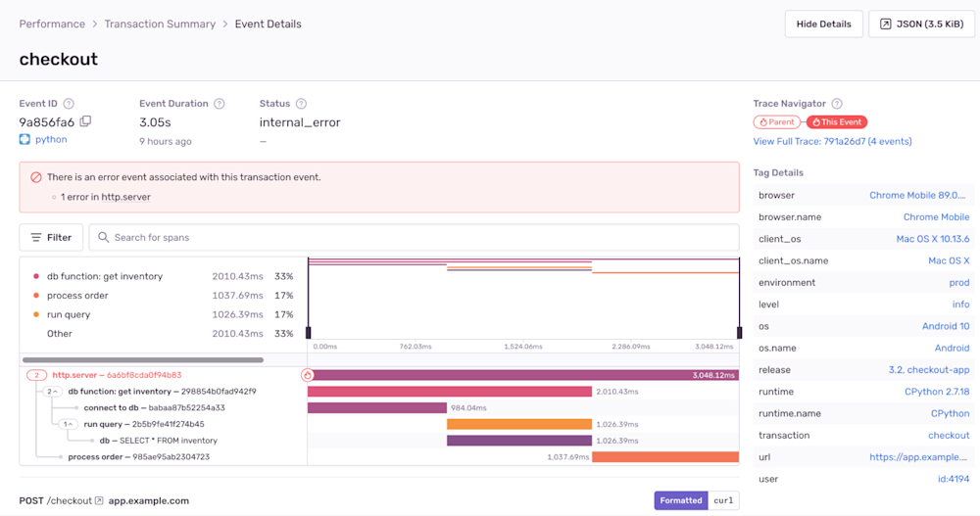980x516 pixels.
Task: Click the error icon in alert banner
Action: [x=35, y=177]
